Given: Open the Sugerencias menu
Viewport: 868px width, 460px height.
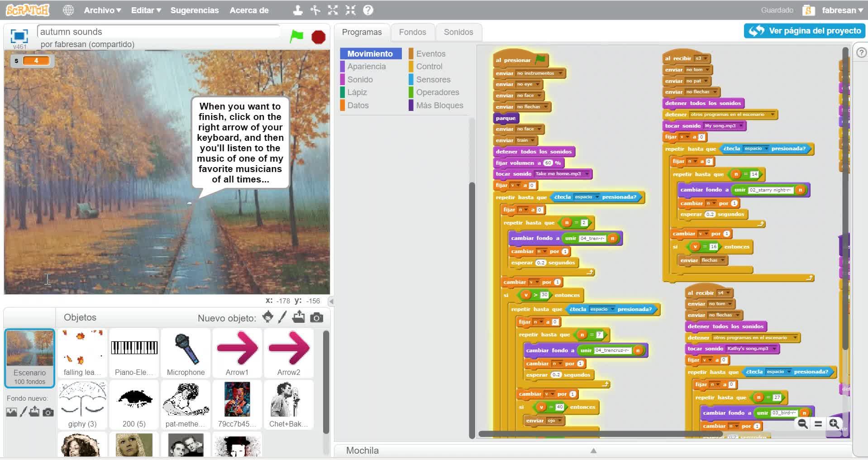Looking at the screenshot, I should click(x=195, y=10).
